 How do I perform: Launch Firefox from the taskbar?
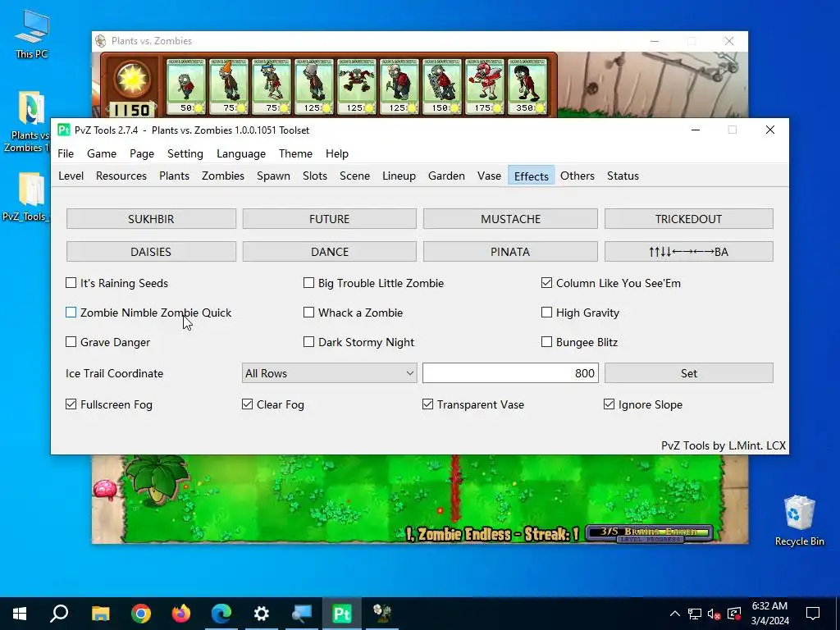click(181, 614)
